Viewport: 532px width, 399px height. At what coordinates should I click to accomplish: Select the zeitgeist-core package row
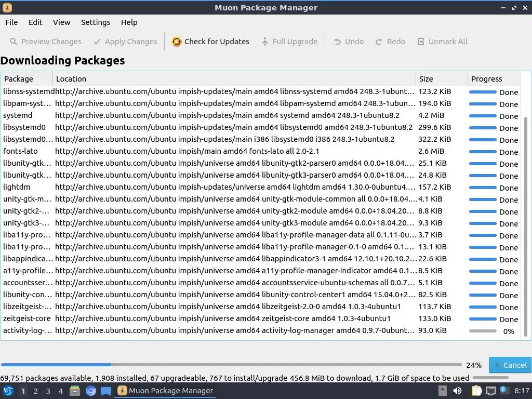coord(261,318)
